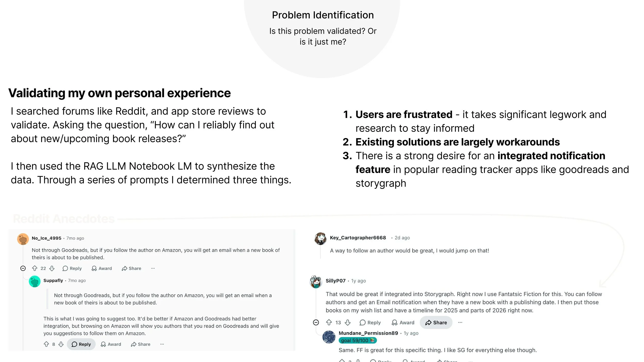Award the No_Ice_4995 comment
This screenshot has height=362, width=644.
102,268
